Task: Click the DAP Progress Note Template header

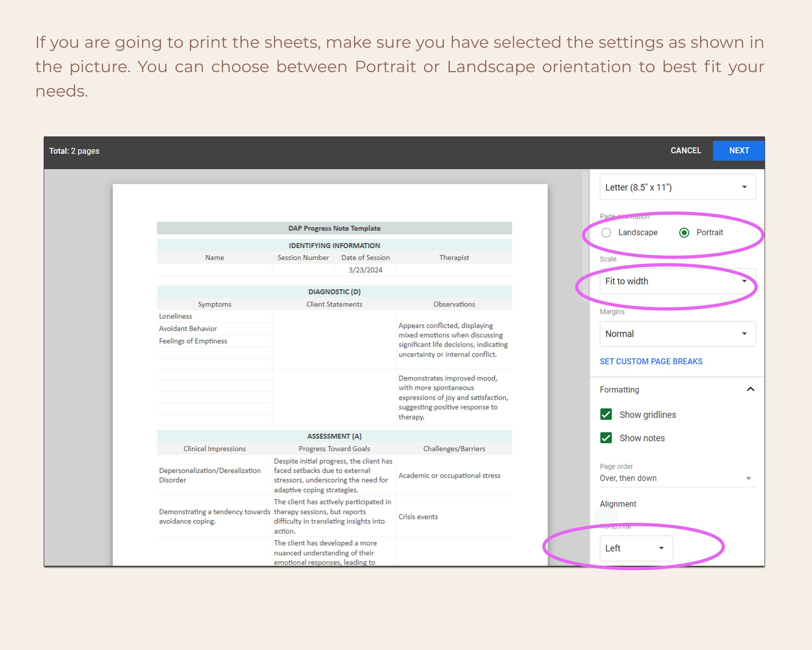Action: click(334, 228)
